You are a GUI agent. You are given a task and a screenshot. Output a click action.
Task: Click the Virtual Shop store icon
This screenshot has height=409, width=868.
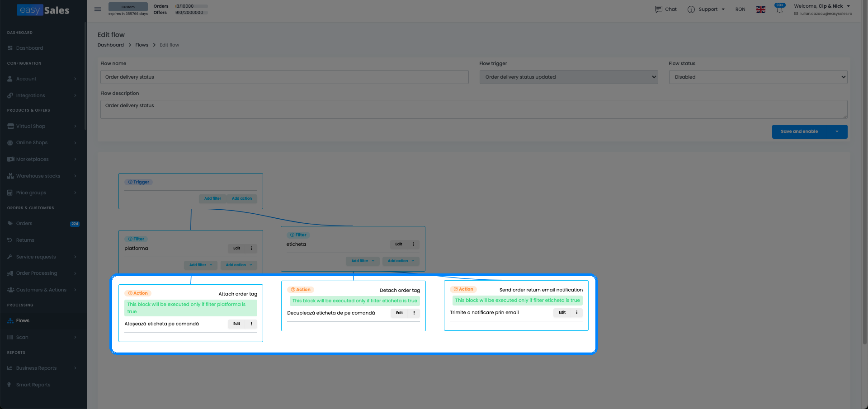coord(10,126)
